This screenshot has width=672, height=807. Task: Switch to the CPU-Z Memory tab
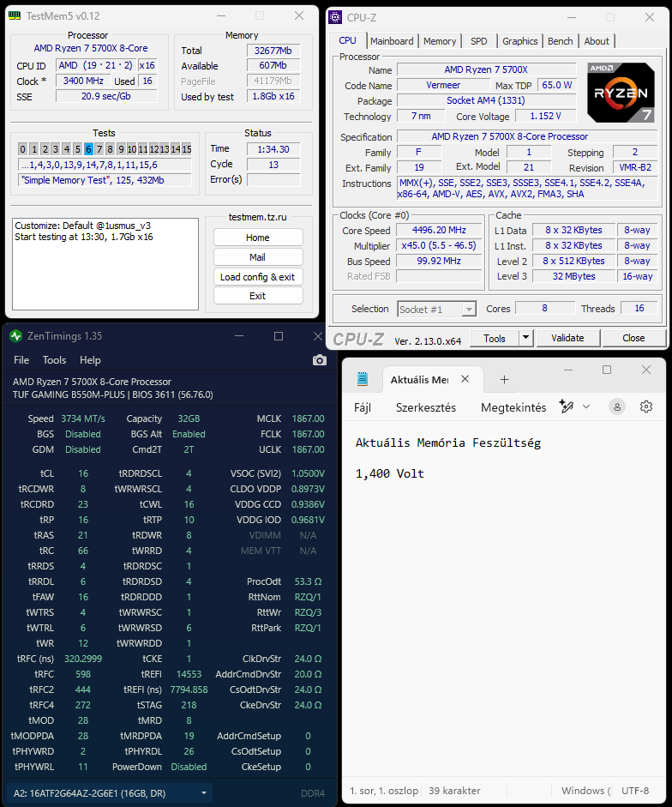pyautogui.click(x=440, y=41)
